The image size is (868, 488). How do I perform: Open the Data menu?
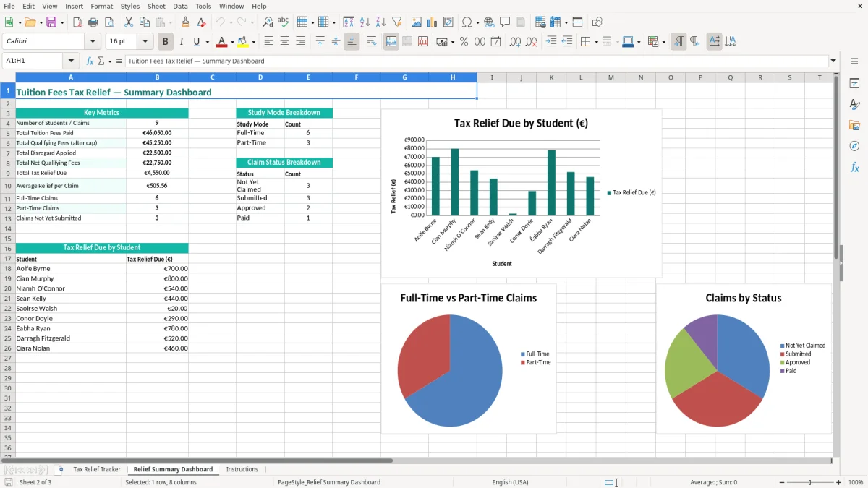(x=180, y=6)
